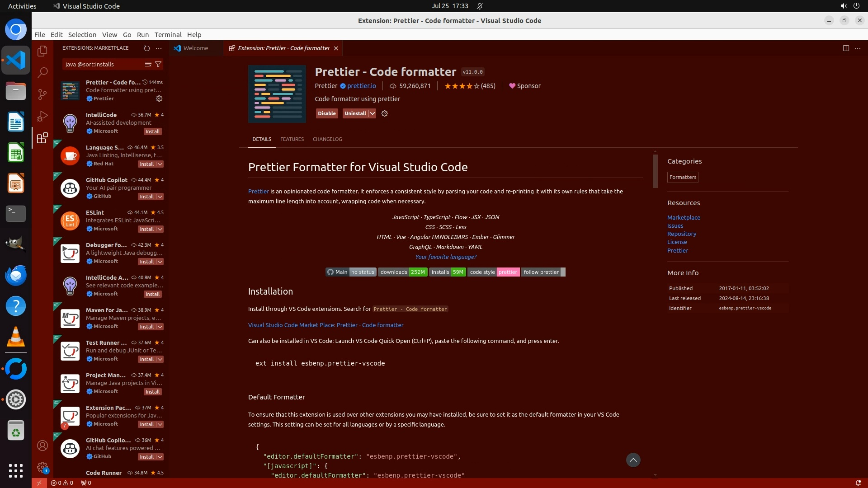Image resolution: width=868 pixels, height=488 pixels.
Task: Open the Manage gear in activity bar
Action: pos(42,467)
